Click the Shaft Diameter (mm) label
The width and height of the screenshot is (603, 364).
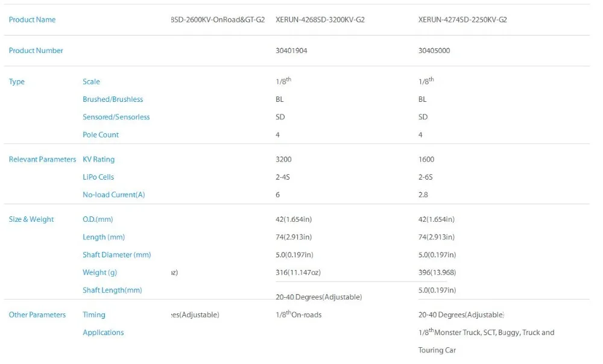tap(116, 254)
